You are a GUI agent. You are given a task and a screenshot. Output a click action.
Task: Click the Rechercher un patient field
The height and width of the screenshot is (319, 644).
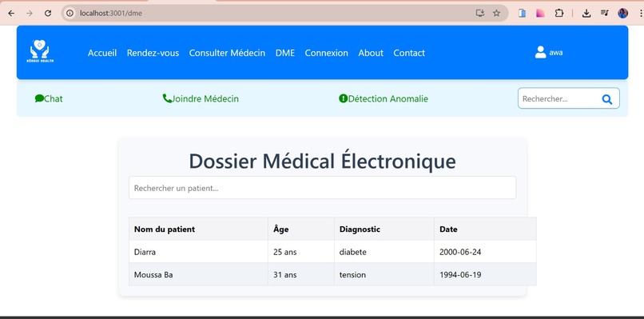click(323, 188)
